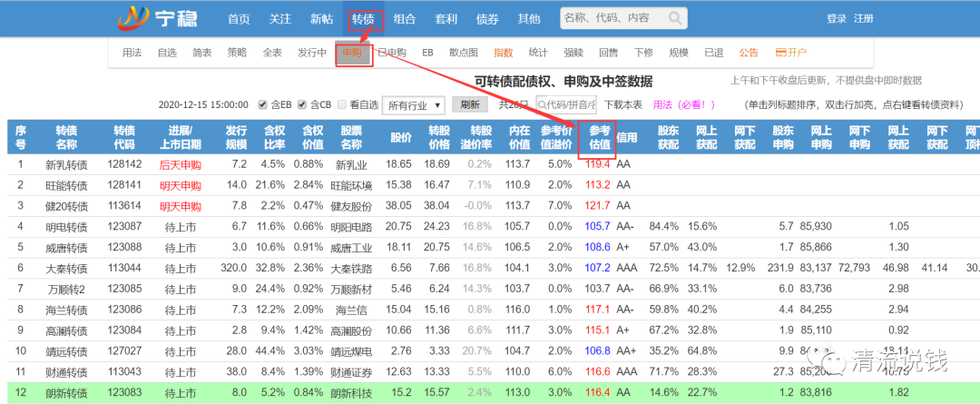Click bond code 123087

(x=124, y=226)
